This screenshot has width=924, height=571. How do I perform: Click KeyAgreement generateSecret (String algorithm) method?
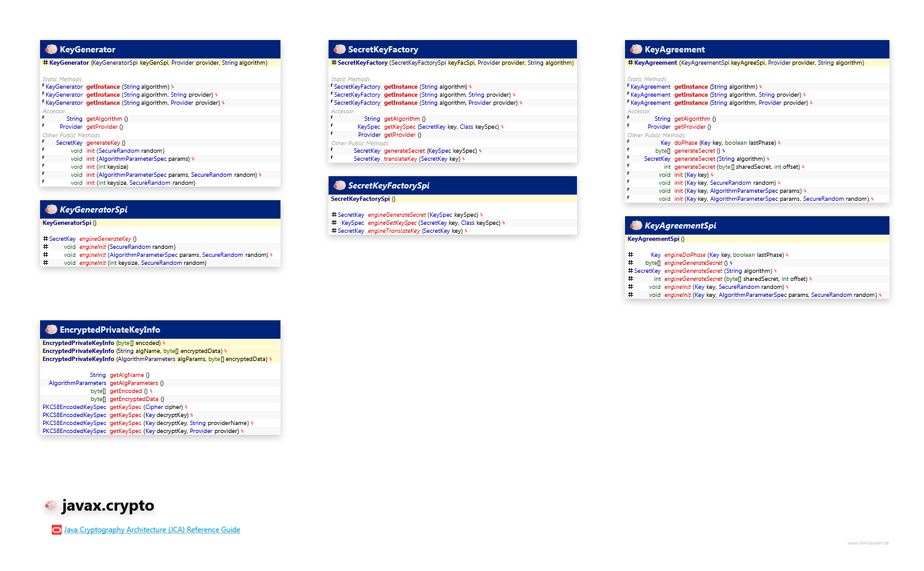[757, 159]
